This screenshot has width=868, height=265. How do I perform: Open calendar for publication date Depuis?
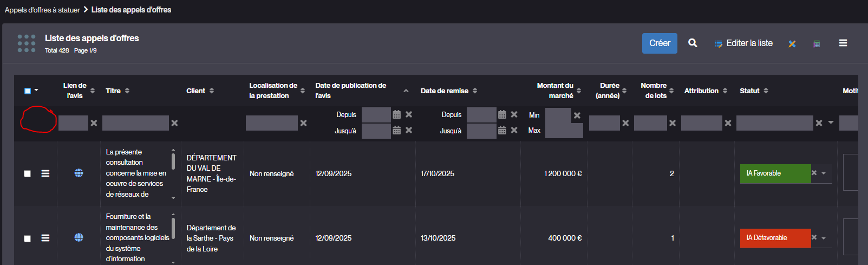pos(396,115)
